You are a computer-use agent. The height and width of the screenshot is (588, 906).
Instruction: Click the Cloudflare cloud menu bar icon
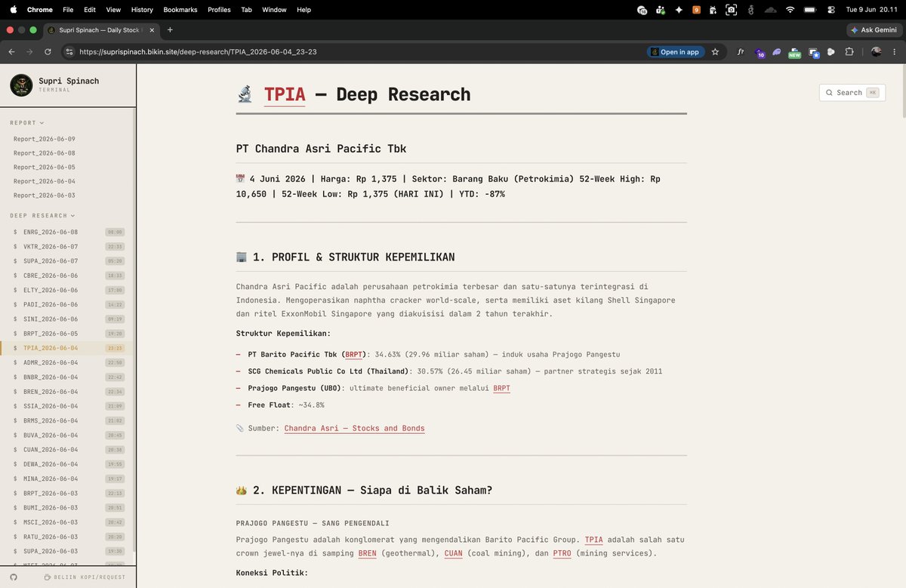pos(770,10)
